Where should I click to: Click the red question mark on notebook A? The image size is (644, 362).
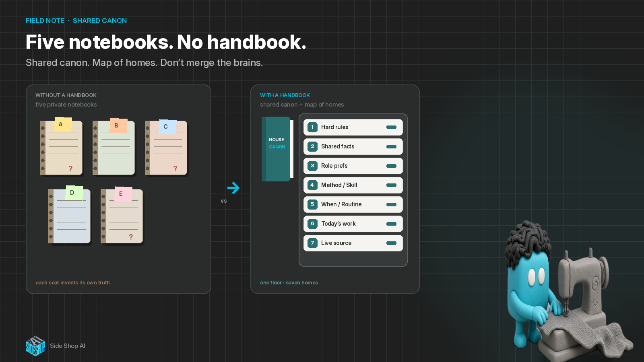coord(70,169)
